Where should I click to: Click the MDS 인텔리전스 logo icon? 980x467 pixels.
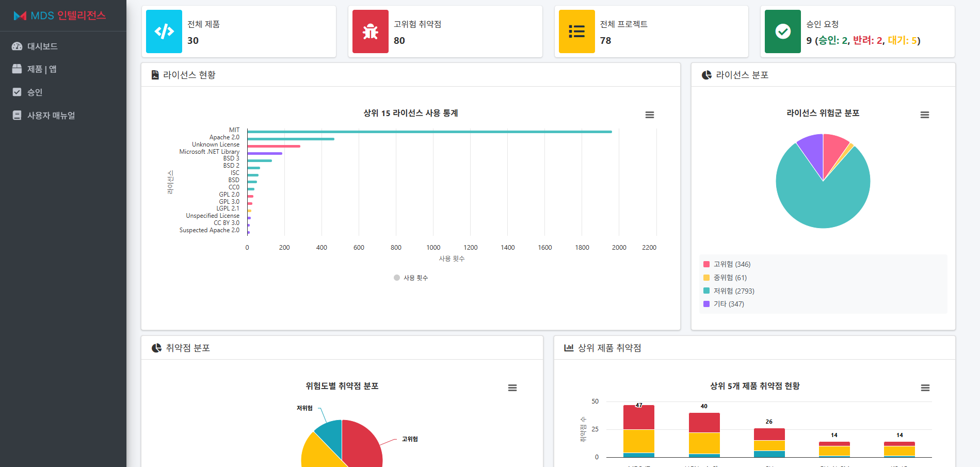(x=19, y=16)
